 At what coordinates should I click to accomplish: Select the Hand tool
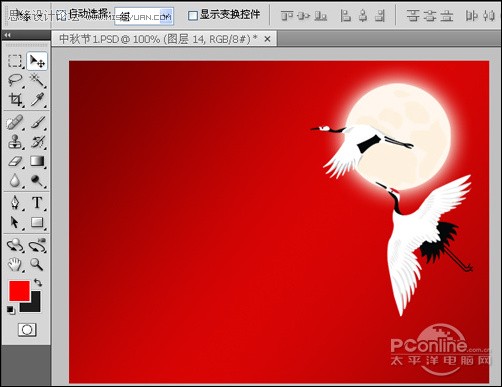click(x=15, y=265)
